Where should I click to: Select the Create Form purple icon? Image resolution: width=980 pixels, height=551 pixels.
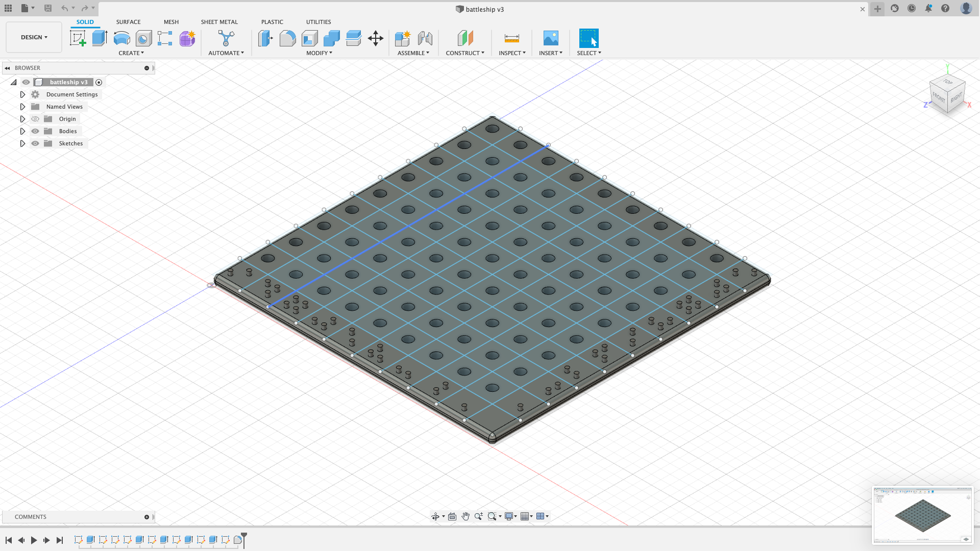pyautogui.click(x=187, y=38)
